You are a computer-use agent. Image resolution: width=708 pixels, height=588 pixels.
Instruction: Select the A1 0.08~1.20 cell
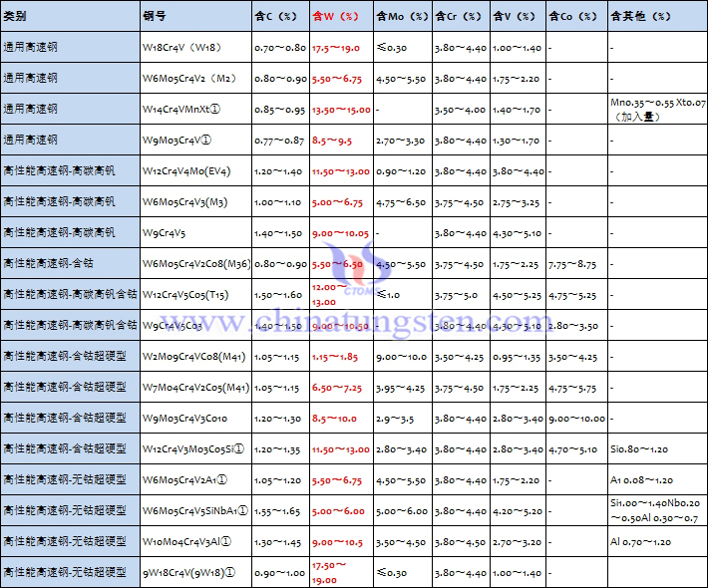(657, 480)
